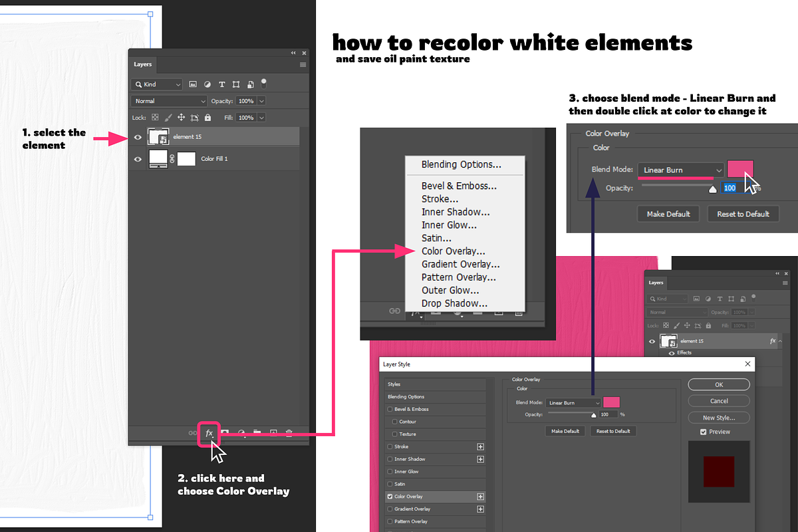Create a new group in main Layers panel
This screenshot has width=798, height=532.
click(257, 433)
